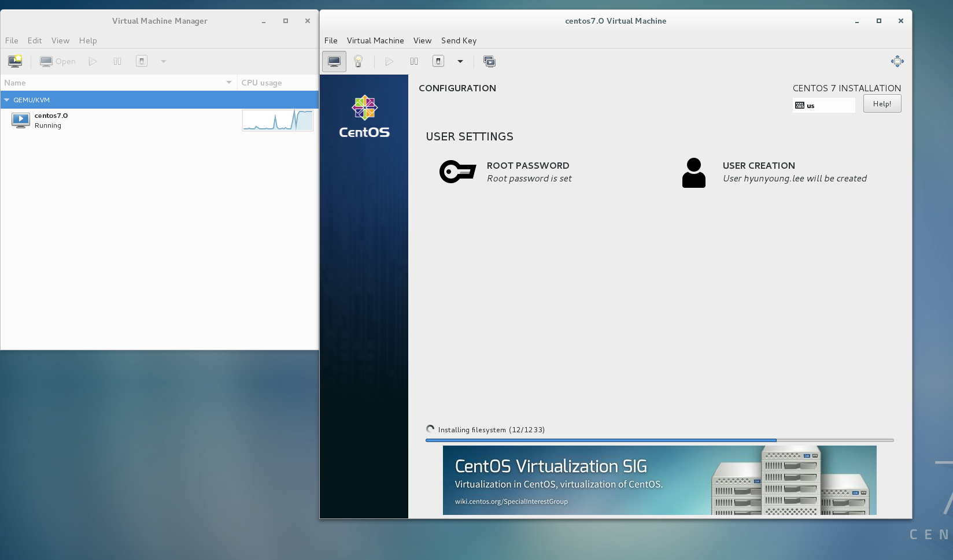The width and height of the screenshot is (953, 560).
Task: Click the shutdown icon in centos7.0 window toolbar
Action: tap(438, 61)
